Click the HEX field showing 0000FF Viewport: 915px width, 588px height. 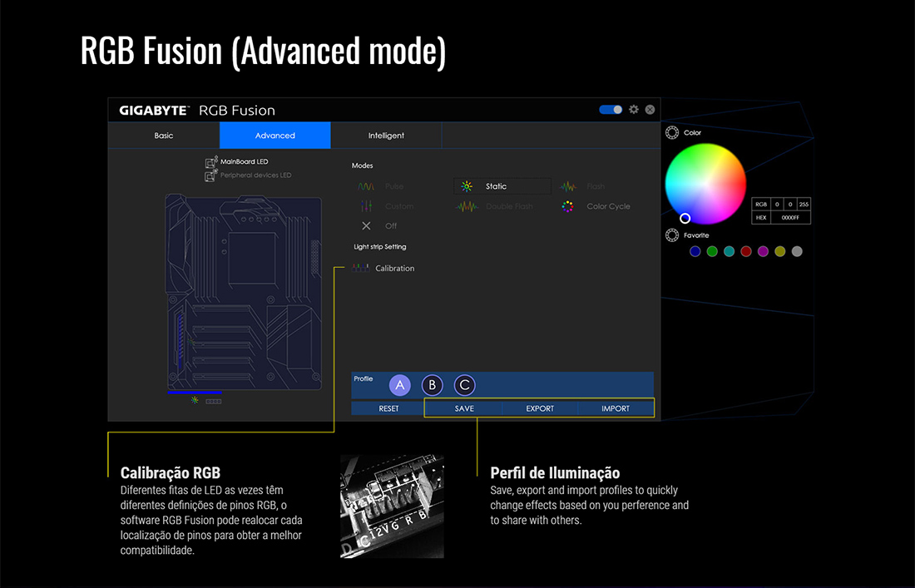coord(791,218)
